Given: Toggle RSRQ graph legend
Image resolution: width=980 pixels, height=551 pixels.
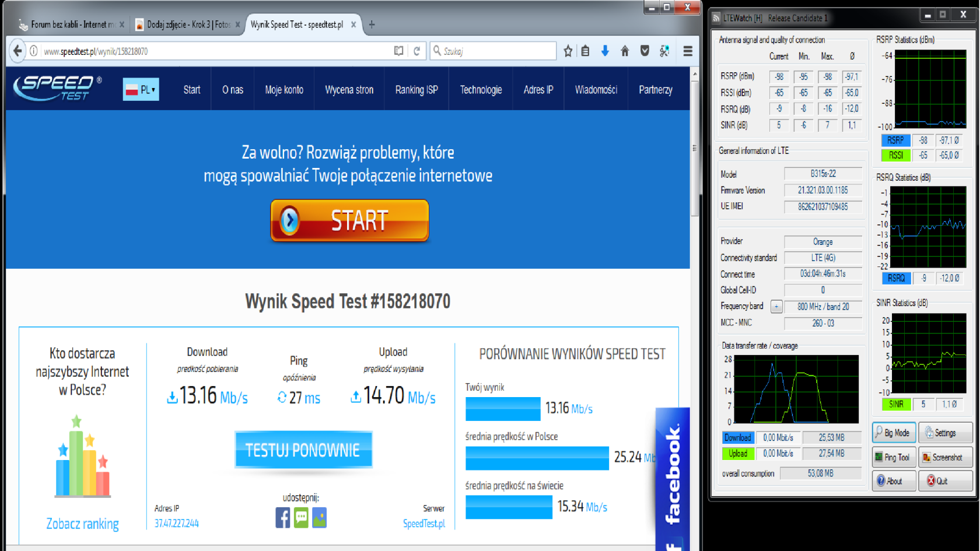Looking at the screenshot, I should 896,278.
